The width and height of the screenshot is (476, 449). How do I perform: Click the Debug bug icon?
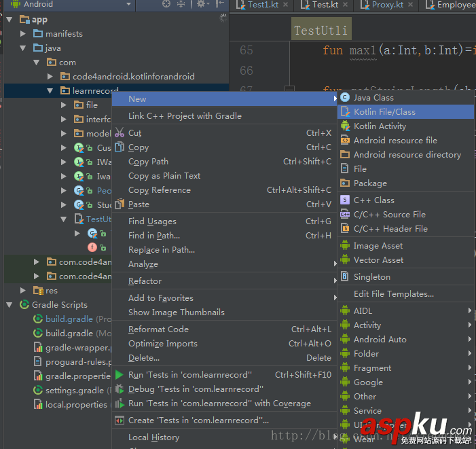[120, 389]
